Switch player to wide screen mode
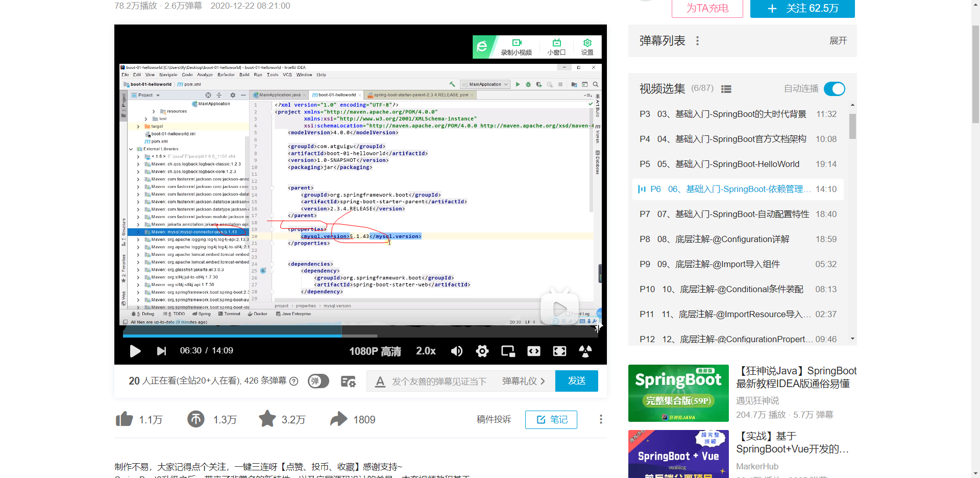The image size is (980, 478). tap(534, 351)
